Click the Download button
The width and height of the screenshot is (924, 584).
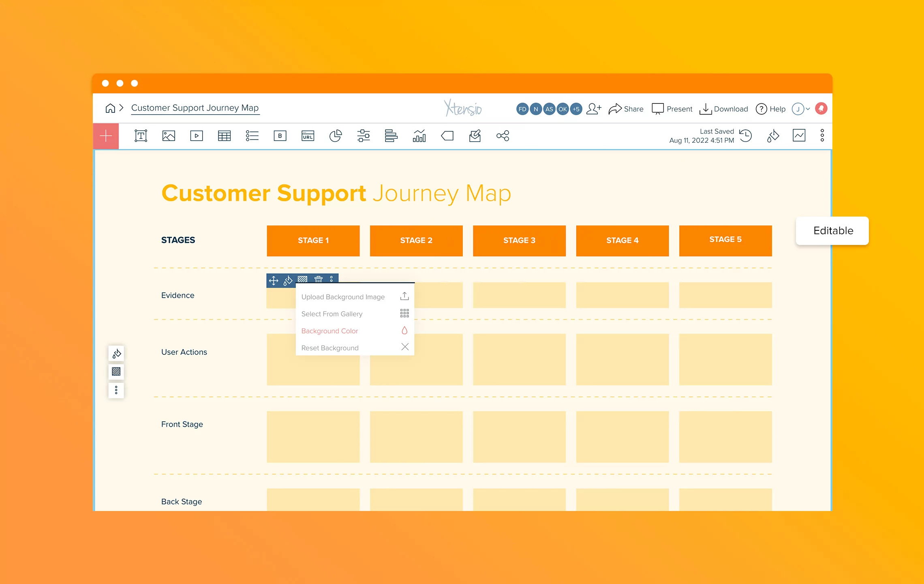[724, 109]
